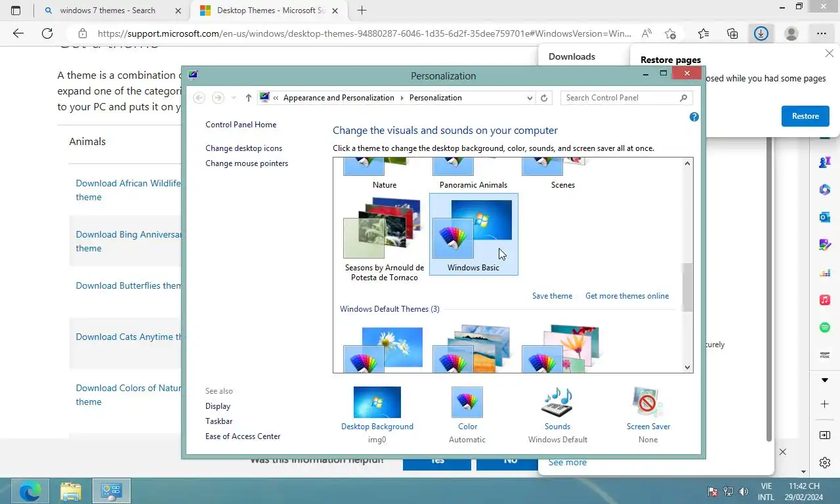This screenshot has height=504, width=840.
Task: Open the Desktop Background thumbnail
Action: pos(377,402)
